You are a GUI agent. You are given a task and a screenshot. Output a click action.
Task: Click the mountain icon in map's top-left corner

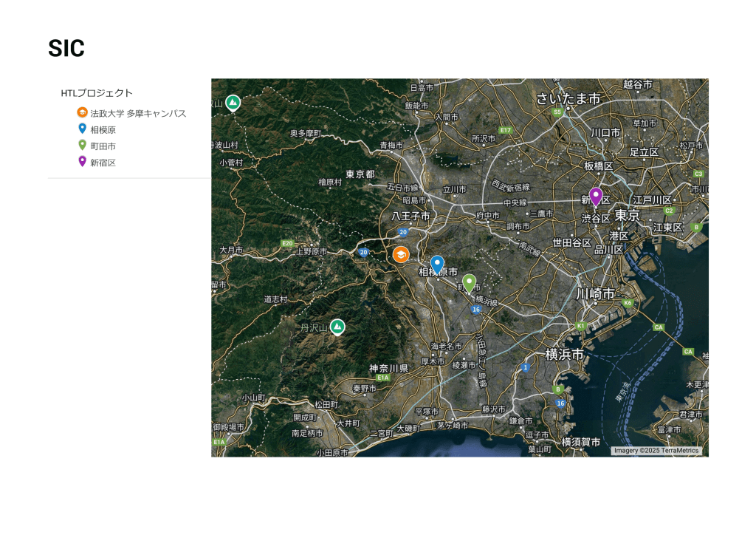[233, 102]
